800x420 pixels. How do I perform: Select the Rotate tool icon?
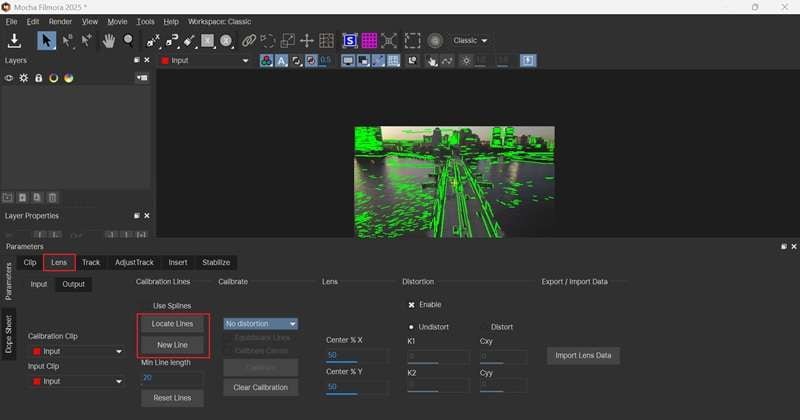pos(268,40)
